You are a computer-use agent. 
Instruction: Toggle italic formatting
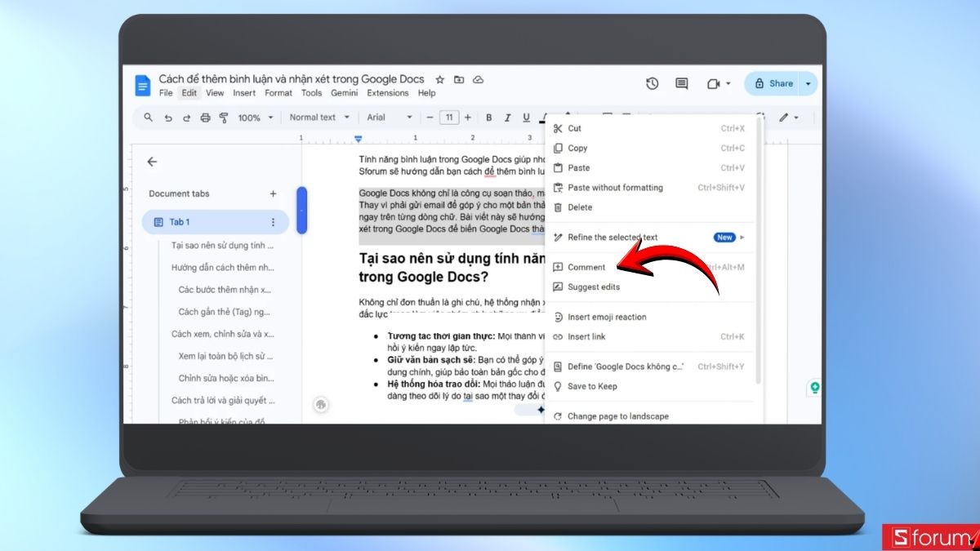point(507,118)
